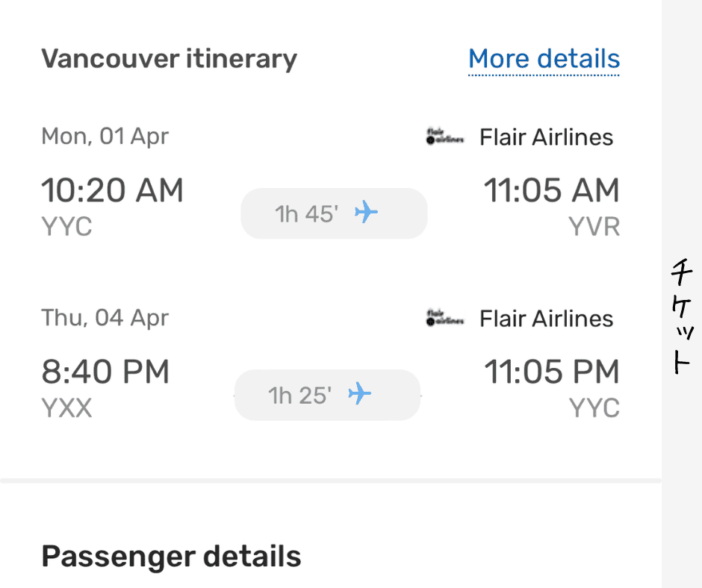Click the Flair Airlines logo for 04 Apr flight
Viewport: 702px width, 588px height.
444,319
